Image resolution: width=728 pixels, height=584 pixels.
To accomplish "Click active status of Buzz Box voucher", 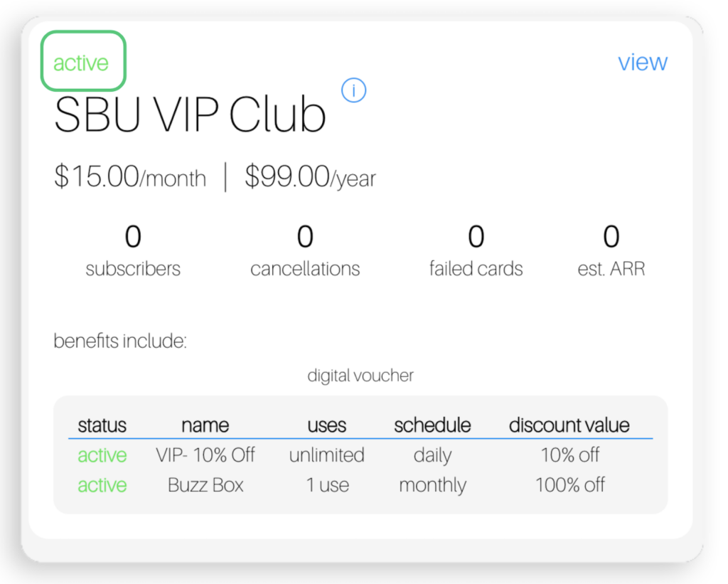I will click(x=102, y=485).
